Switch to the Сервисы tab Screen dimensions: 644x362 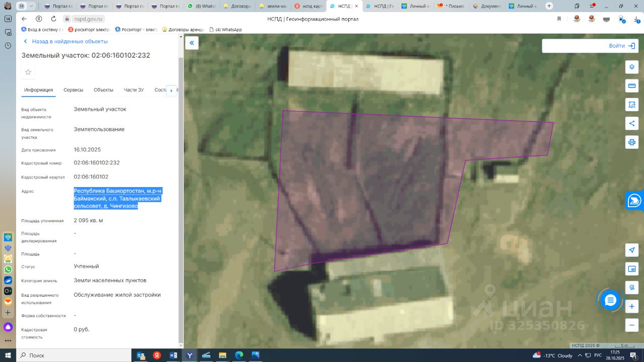click(x=73, y=90)
